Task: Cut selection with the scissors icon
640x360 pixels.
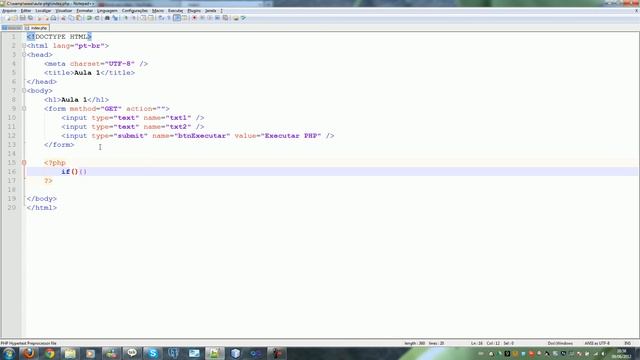Action: (63, 18)
